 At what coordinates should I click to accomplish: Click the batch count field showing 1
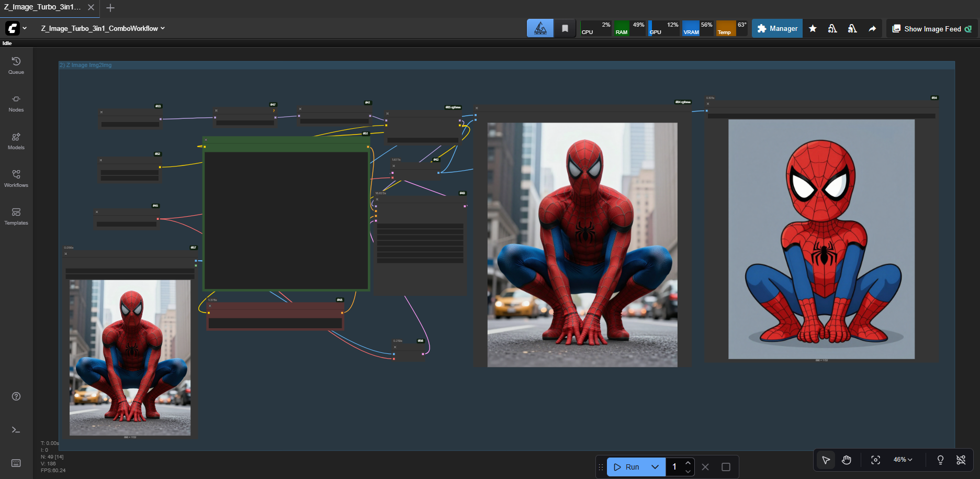[674, 467]
